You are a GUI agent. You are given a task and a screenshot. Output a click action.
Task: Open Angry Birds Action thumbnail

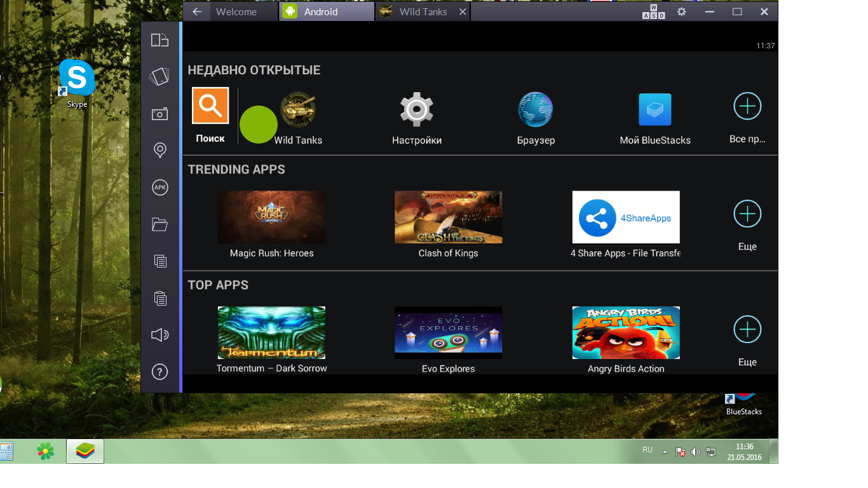626,332
